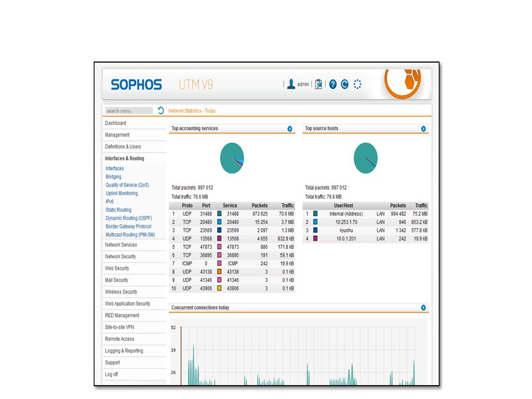This screenshot has height=399, width=532.
Task: Select the kyushu host entry
Action: pyautogui.click(x=346, y=231)
